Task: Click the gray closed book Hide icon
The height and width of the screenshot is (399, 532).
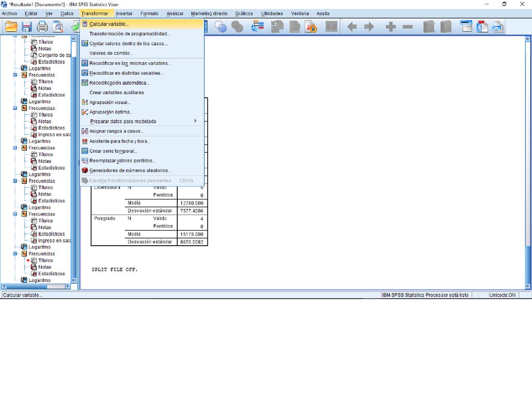Action: tap(446, 27)
